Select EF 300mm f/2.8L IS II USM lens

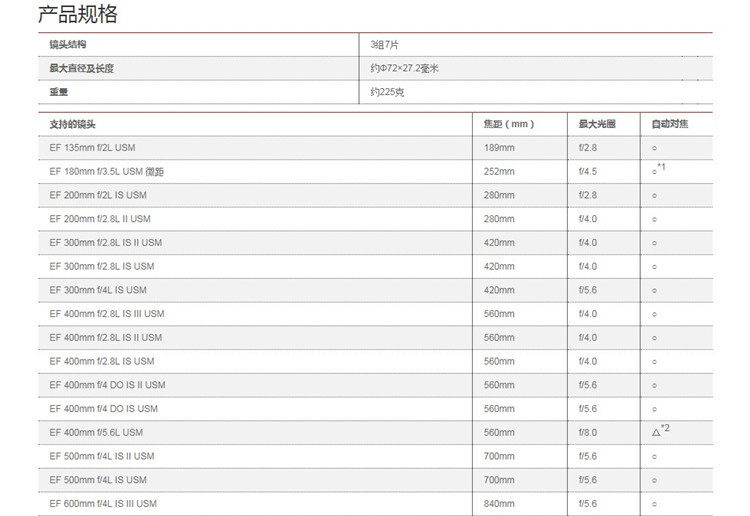(106, 243)
